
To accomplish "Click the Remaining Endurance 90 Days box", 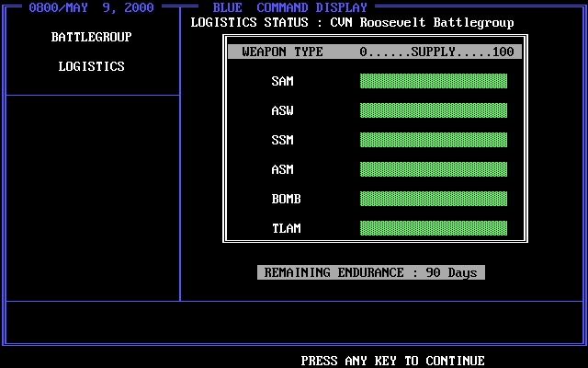I will (x=371, y=272).
